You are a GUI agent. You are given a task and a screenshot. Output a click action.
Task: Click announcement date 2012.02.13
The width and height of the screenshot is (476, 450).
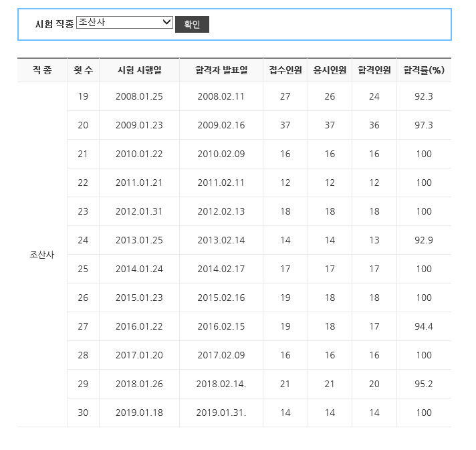pyautogui.click(x=221, y=211)
